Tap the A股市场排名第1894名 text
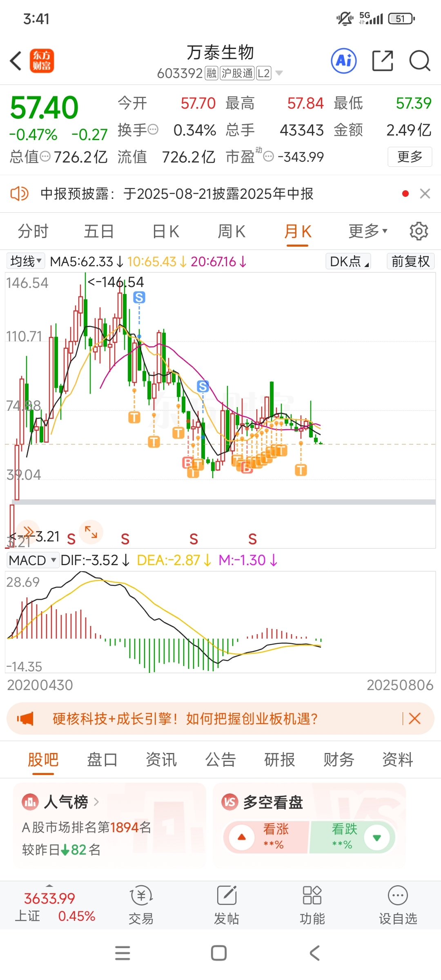441x980 pixels. coord(87,827)
